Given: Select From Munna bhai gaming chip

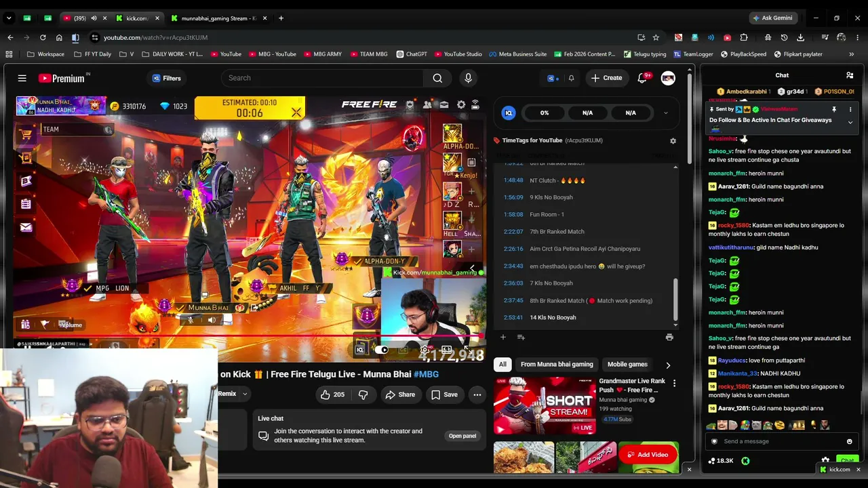Looking at the screenshot, I should click(x=557, y=364).
